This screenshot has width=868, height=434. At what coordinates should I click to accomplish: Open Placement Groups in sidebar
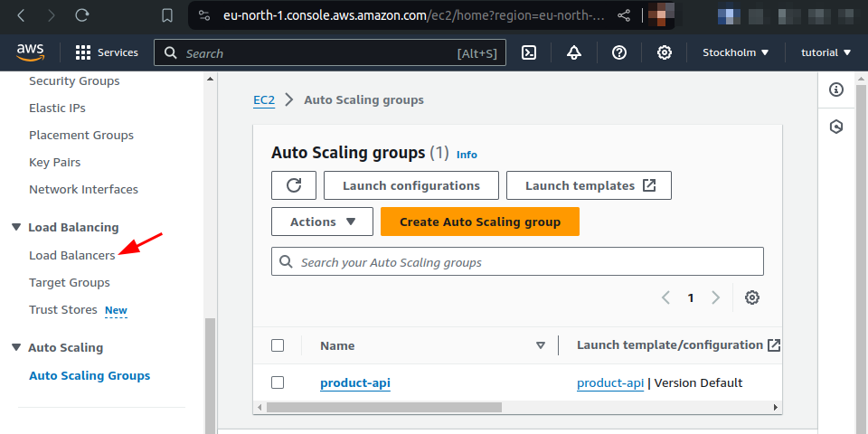(x=81, y=135)
